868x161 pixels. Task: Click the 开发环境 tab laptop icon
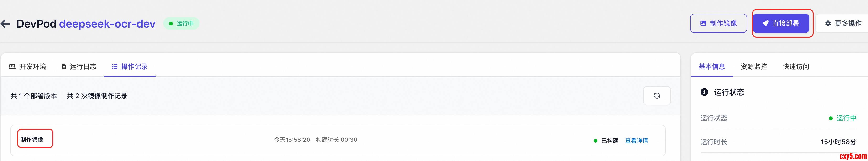coord(12,66)
